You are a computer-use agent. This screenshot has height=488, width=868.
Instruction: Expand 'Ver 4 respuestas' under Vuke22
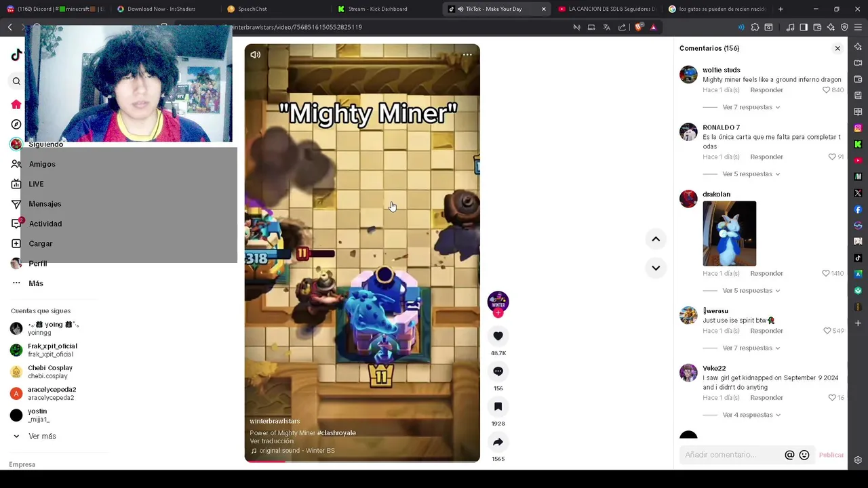[x=751, y=415]
